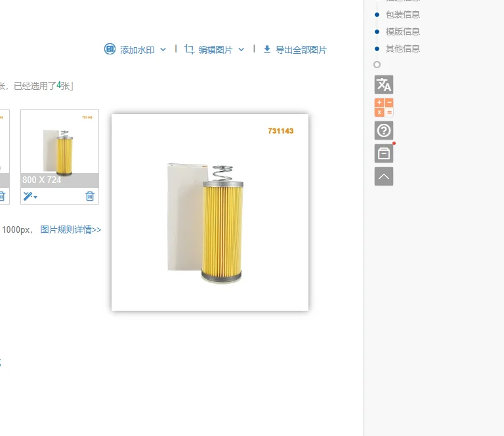Jump to 其他信息 section
This screenshot has height=436, width=504.
pos(403,49)
